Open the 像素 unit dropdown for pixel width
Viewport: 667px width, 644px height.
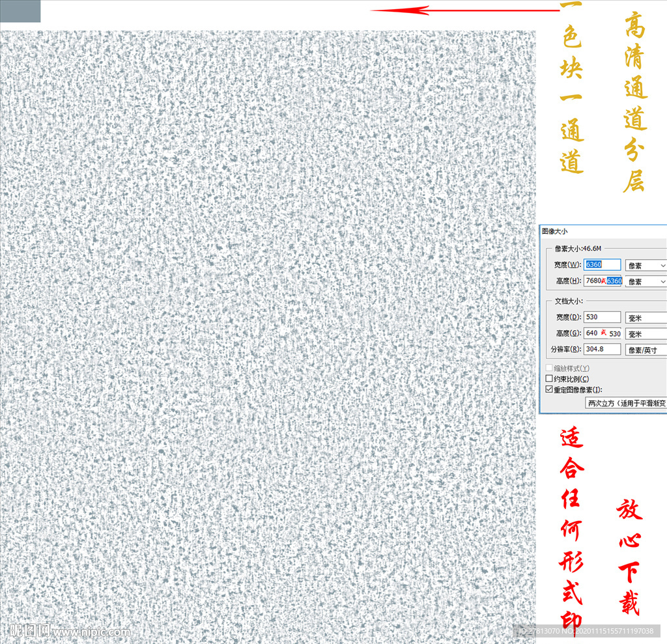[646, 266]
